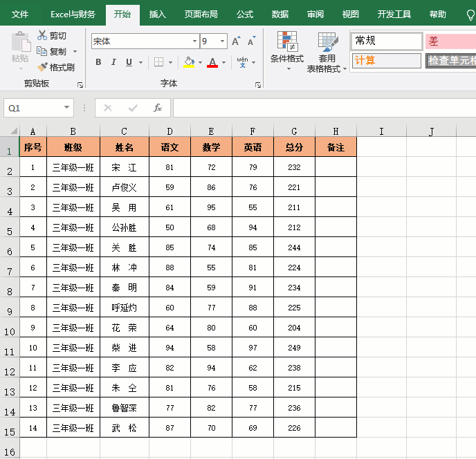Click the header cell 总分
Screen dimensions: 476x459
(294, 147)
